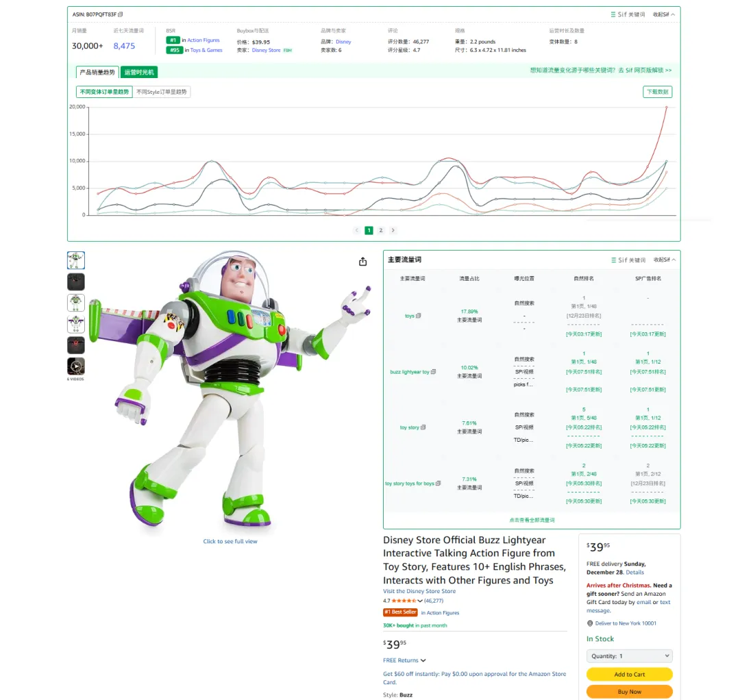
Task: Open the 'buzz lightyear toy' keyword link
Action: click(x=410, y=372)
